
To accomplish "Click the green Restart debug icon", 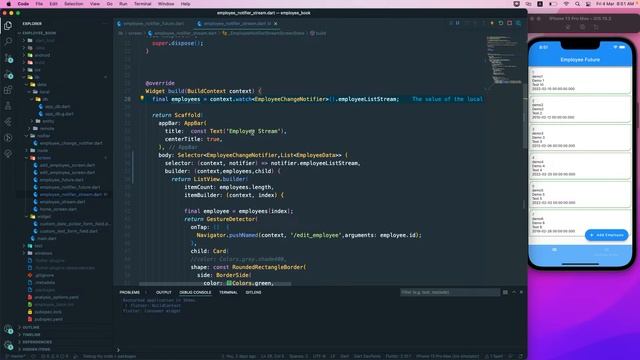I will point(501,23).
